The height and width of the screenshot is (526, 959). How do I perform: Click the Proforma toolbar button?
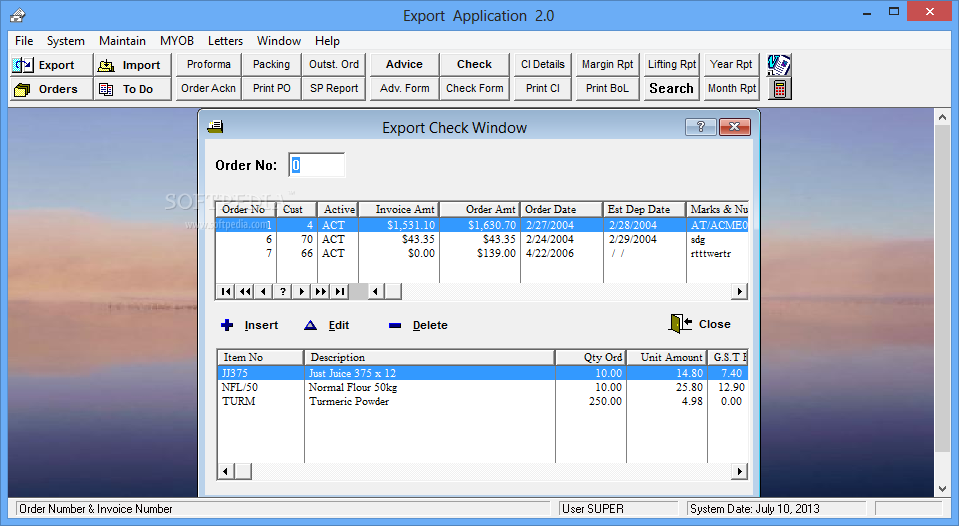pos(209,64)
